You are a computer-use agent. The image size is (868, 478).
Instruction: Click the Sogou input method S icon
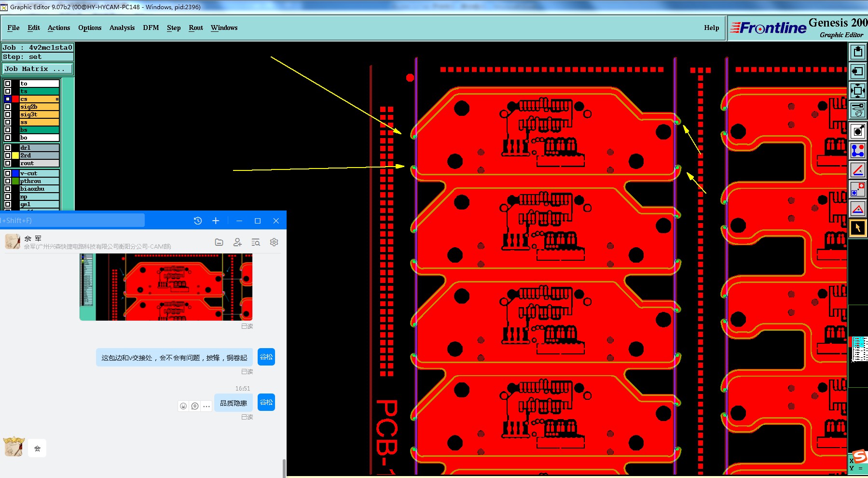(860, 456)
